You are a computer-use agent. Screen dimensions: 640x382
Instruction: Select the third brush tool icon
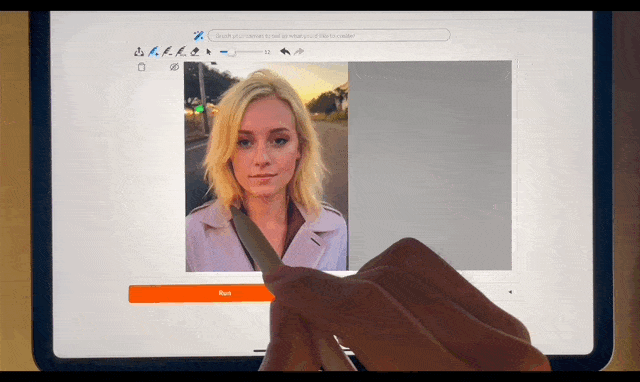click(x=181, y=52)
